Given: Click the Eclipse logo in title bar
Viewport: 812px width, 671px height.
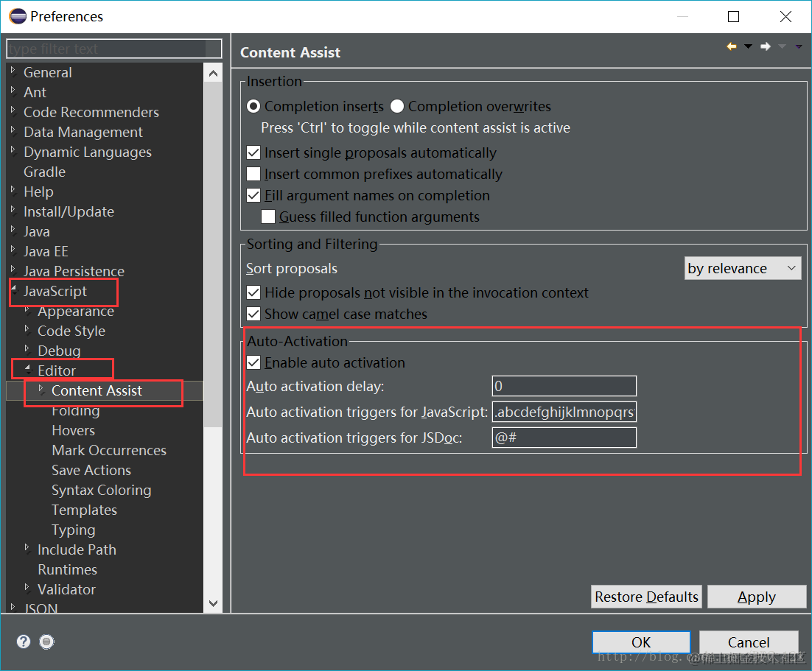Looking at the screenshot, I should 18,16.
